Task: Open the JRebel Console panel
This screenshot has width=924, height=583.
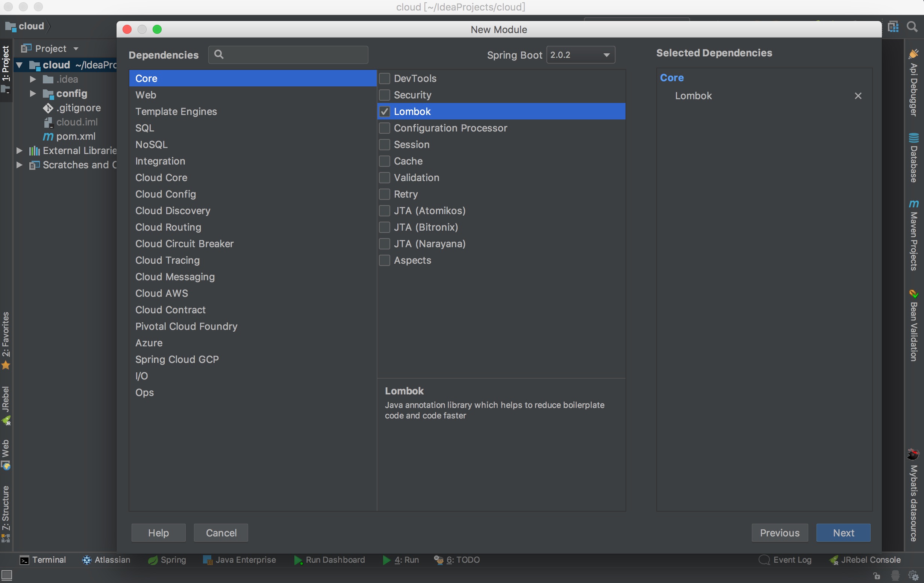Action: pos(865,560)
